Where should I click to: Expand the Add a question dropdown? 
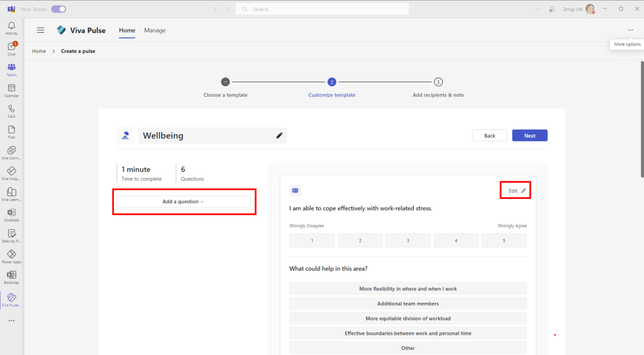183,201
